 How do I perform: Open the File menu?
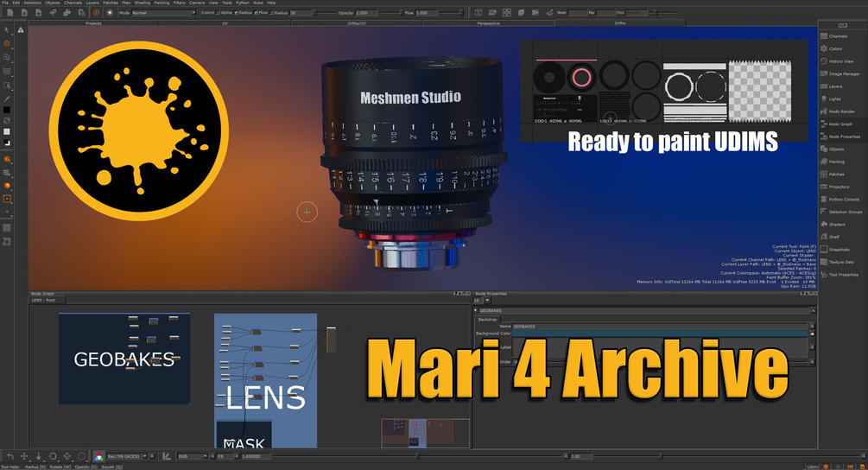[x=5, y=3]
